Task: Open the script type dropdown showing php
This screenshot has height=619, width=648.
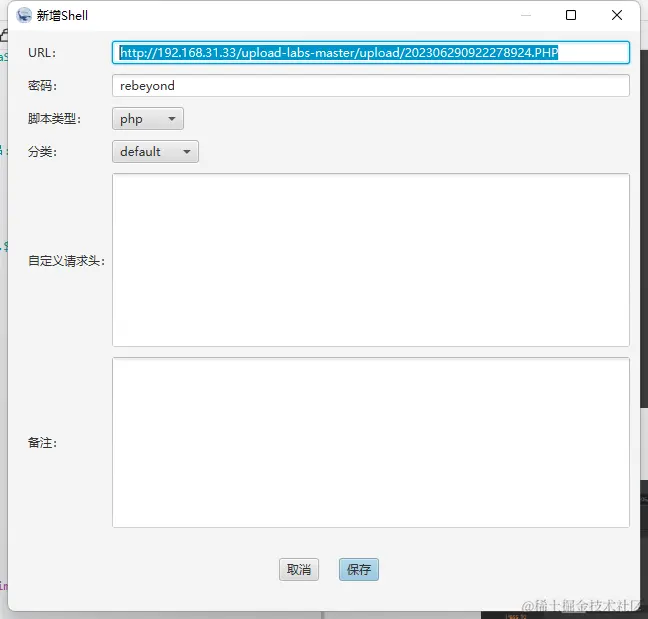Action: [148, 119]
